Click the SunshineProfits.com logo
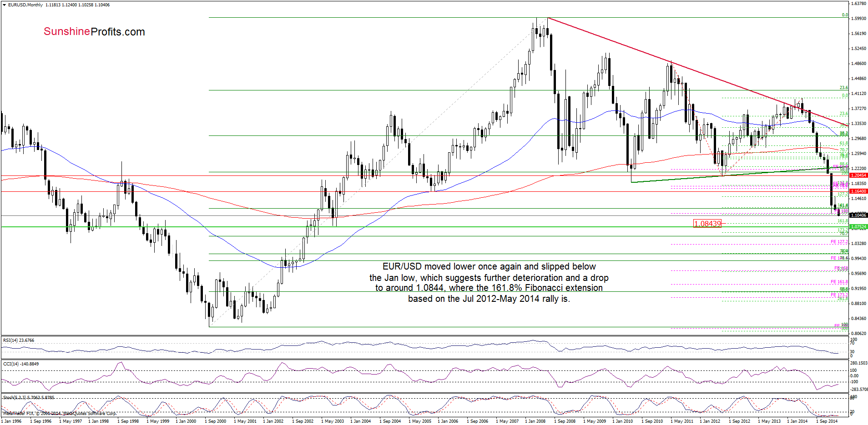This screenshot has height=425, width=868. pos(94,32)
